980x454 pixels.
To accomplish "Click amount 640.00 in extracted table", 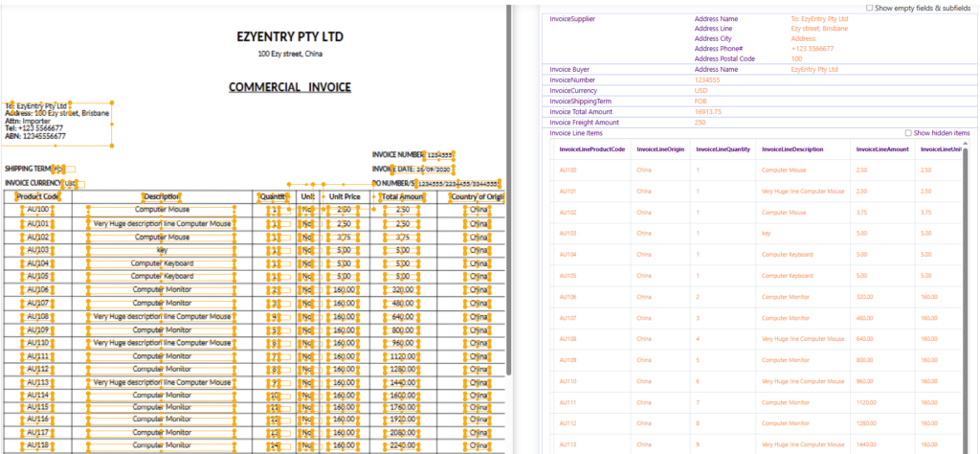I will [x=864, y=340].
